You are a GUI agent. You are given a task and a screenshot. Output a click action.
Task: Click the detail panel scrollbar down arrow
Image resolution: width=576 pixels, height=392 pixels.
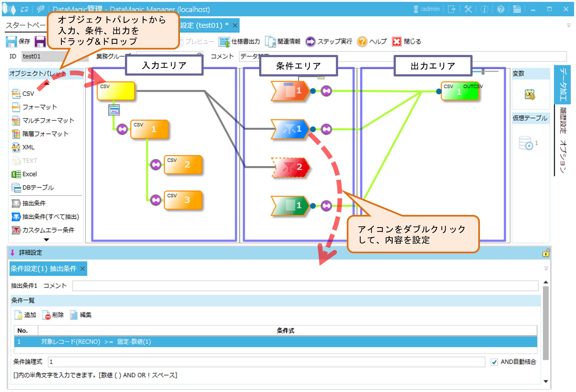point(546,381)
